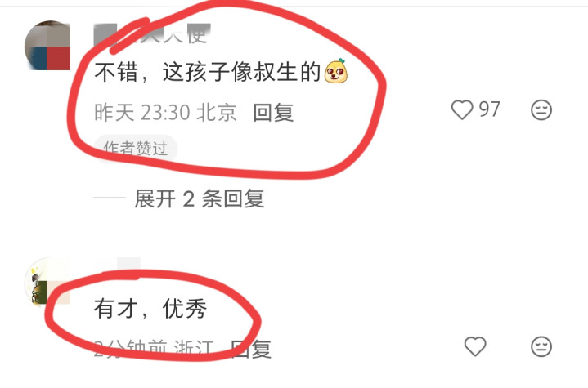Image resolution: width=588 pixels, height=388 pixels.
Task: Open the second commenter's avatar
Action: tap(47, 281)
